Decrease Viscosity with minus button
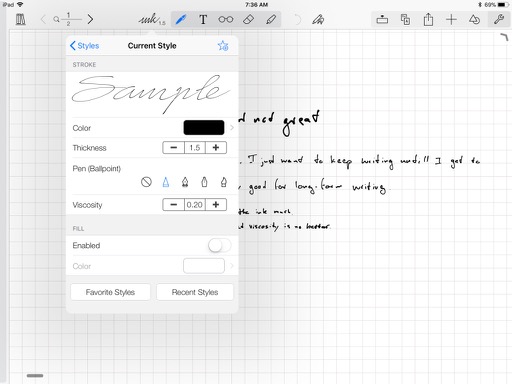 [x=173, y=205]
